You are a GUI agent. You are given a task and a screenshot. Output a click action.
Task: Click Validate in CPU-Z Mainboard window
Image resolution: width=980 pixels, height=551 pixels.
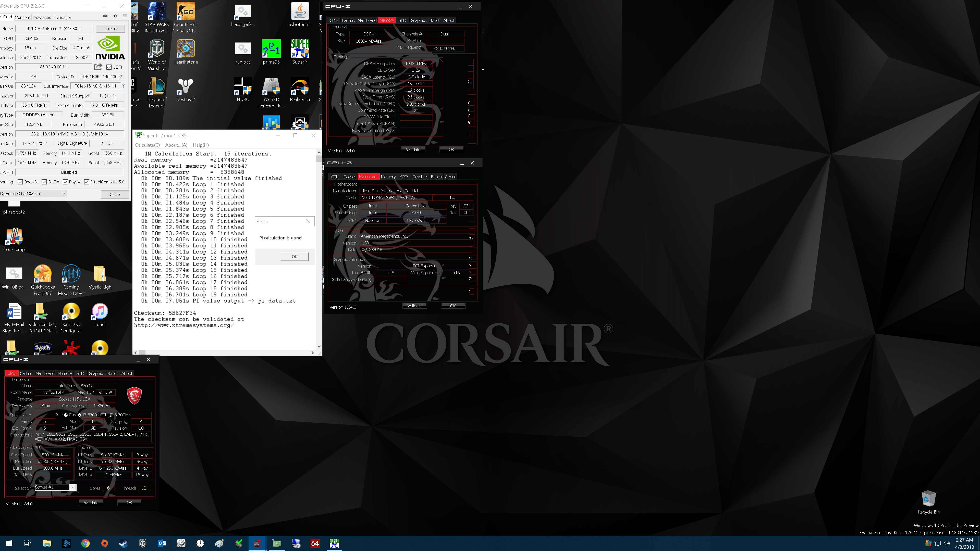(414, 306)
